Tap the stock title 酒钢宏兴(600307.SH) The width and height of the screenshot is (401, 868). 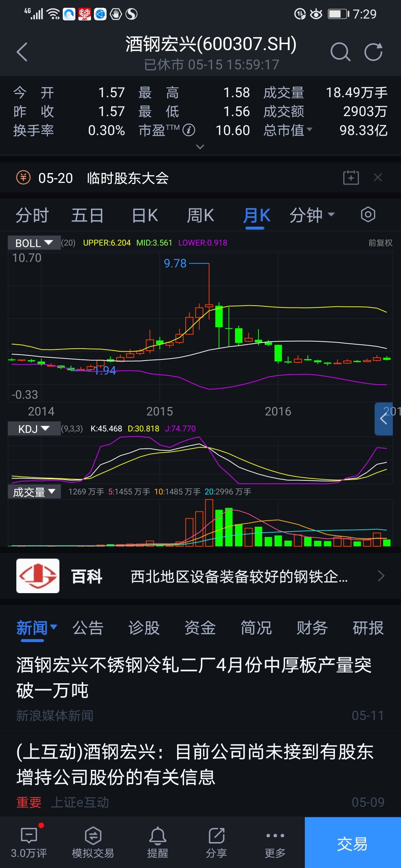click(x=211, y=44)
